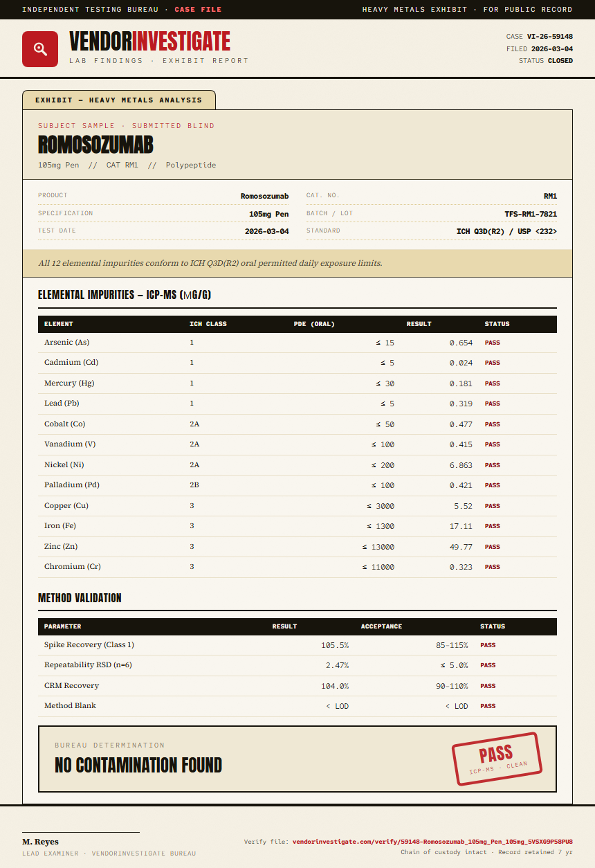Click the PASS status in Chromium row
Image resolution: width=595 pixels, height=868 pixels.
pos(493,567)
